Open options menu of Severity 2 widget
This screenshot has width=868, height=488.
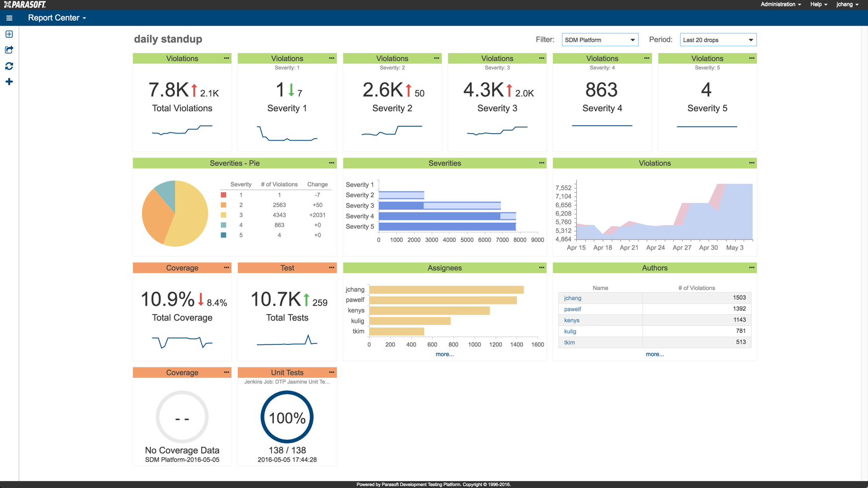[436, 58]
